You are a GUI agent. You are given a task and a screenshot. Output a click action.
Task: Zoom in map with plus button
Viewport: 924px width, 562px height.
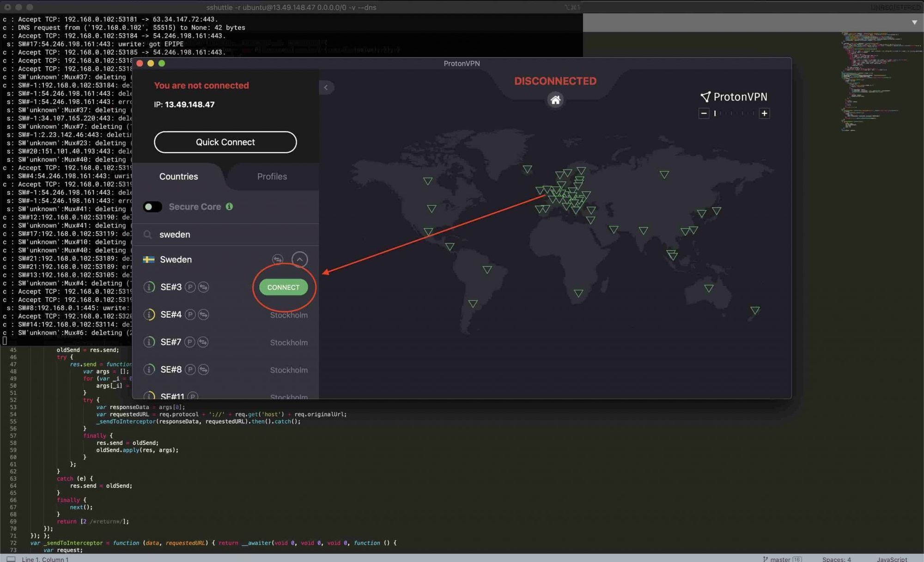click(x=765, y=113)
